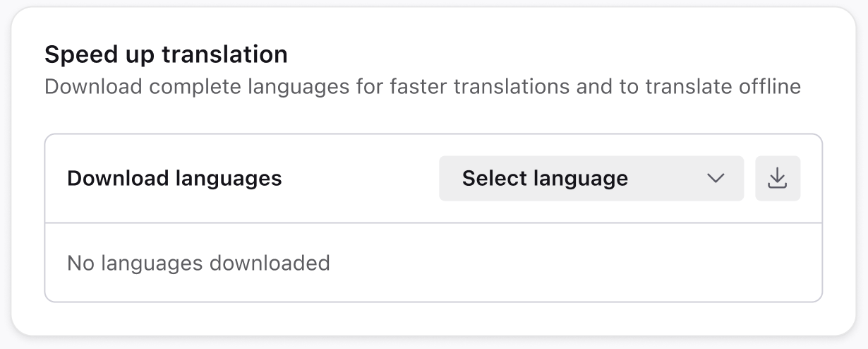Click the "Download languages" label
The width and height of the screenshot is (868, 349).
174,178
